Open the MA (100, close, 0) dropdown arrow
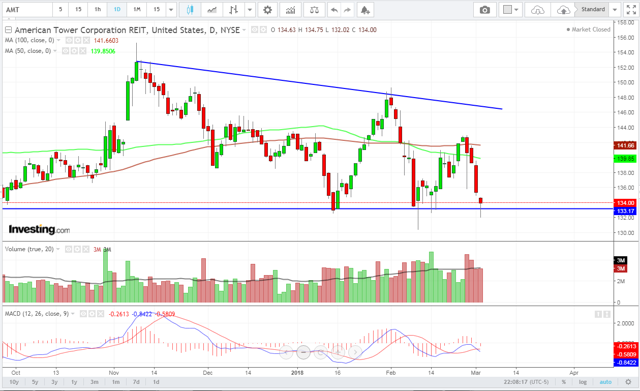The width and height of the screenshot is (640, 391). [x=58, y=40]
